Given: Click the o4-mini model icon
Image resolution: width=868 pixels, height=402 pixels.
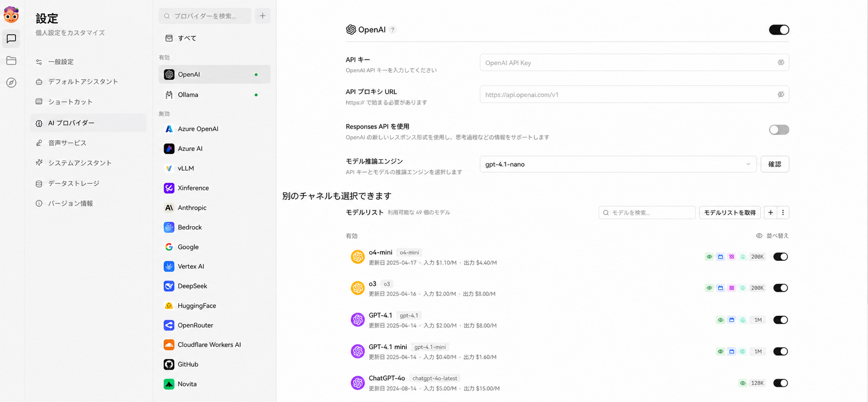Looking at the screenshot, I should coord(358,257).
